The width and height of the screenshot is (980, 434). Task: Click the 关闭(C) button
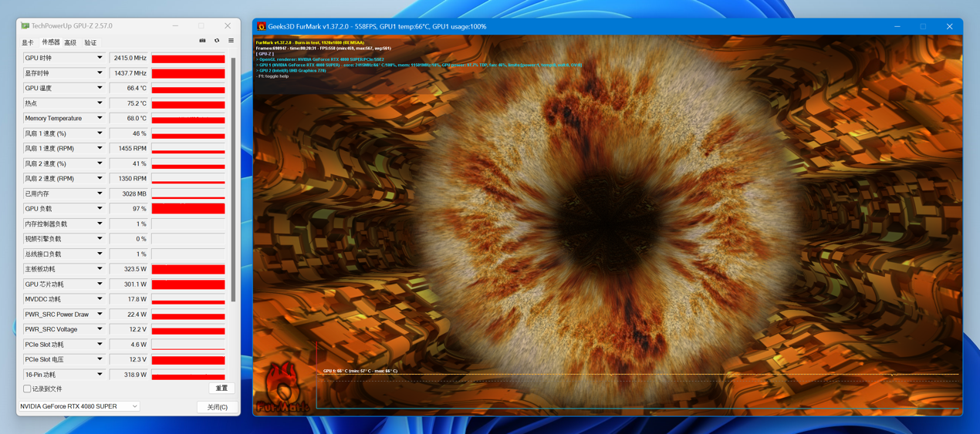217,407
